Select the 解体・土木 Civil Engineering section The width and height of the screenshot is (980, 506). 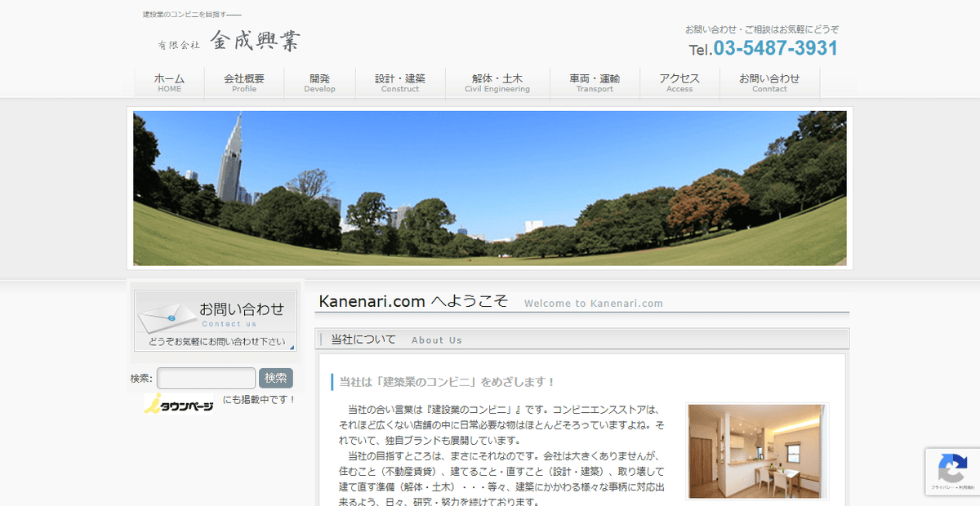click(x=498, y=82)
